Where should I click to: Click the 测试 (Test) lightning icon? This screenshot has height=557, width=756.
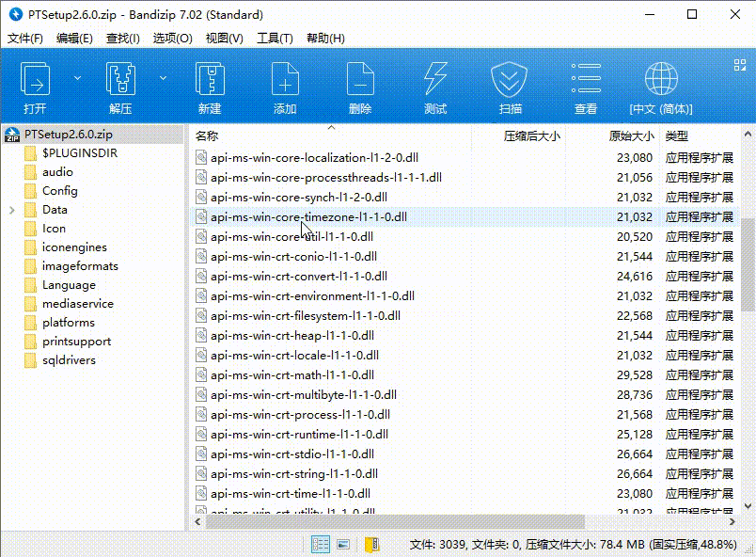pyautogui.click(x=435, y=79)
